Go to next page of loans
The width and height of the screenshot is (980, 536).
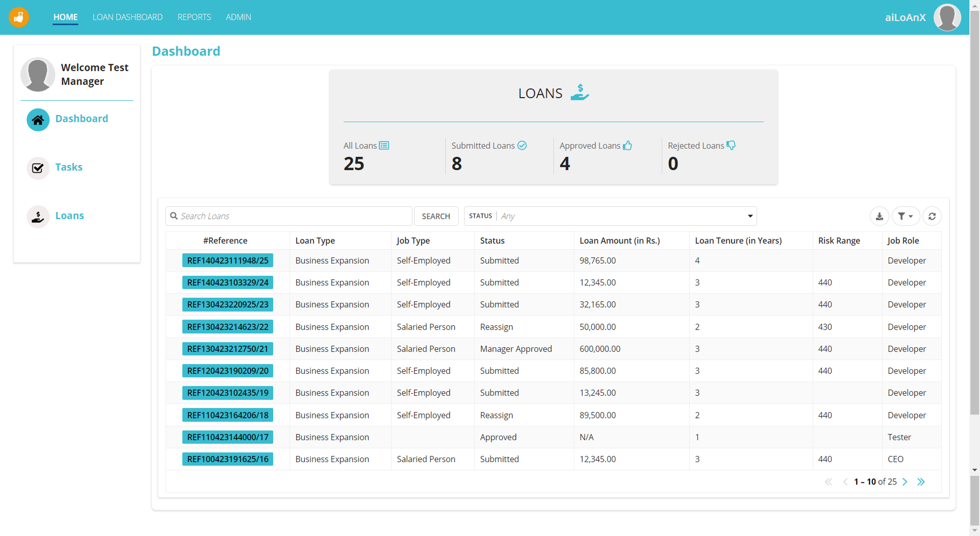tap(905, 482)
